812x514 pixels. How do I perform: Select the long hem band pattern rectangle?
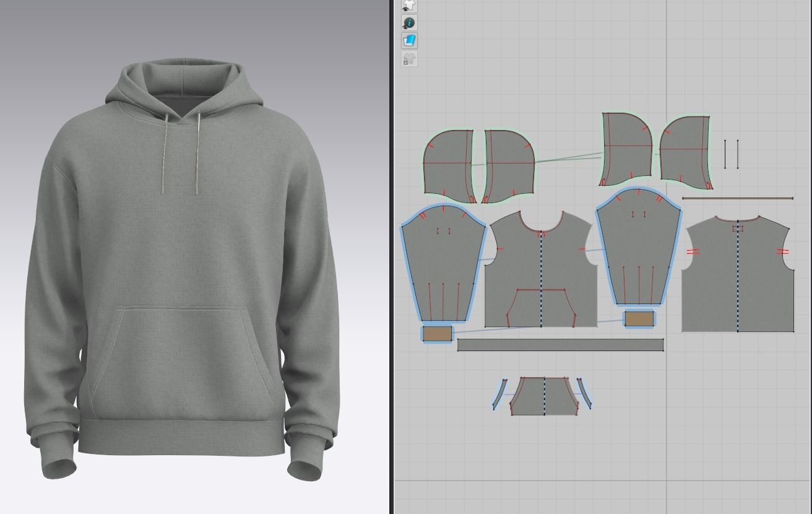pyautogui.click(x=561, y=345)
